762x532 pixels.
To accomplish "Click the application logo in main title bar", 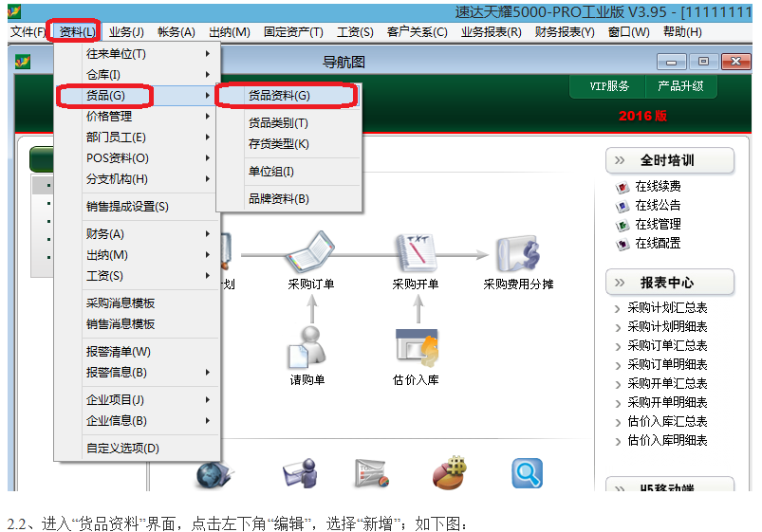I will [14, 11].
